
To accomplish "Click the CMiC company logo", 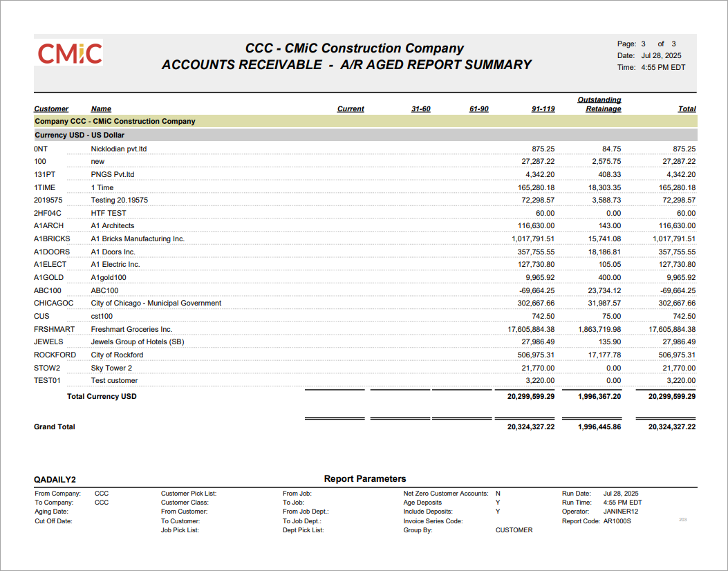I will 68,53.
